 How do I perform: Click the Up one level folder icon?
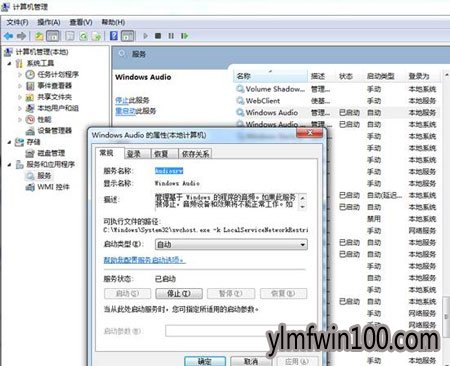point(39,36)
